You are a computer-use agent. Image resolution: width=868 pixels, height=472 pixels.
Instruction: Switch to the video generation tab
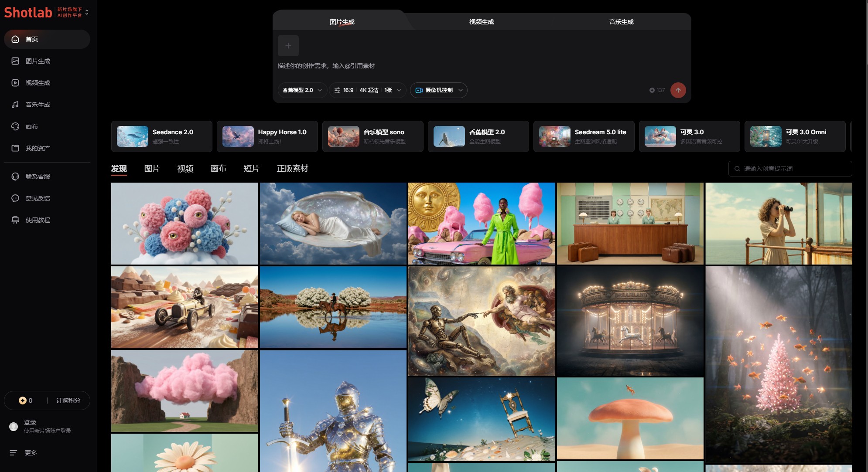[482, 22]
